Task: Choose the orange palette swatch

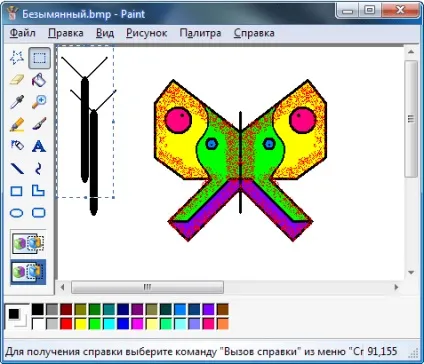Action: tap(223, 323)
